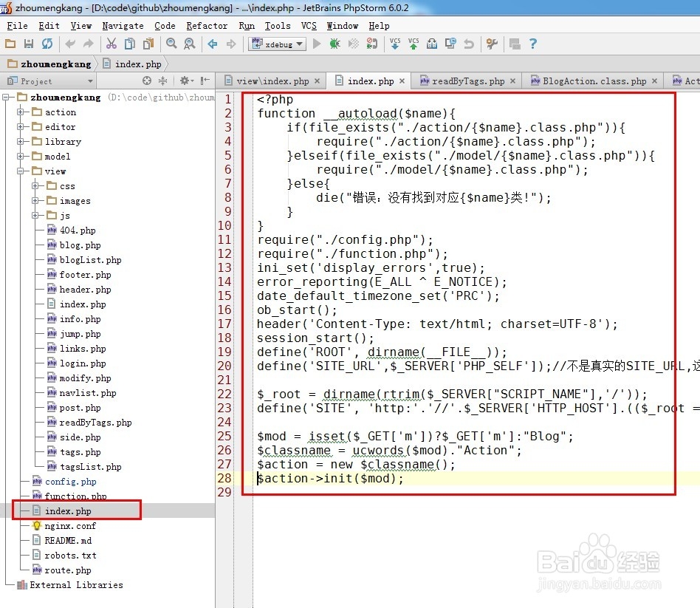Image resolution: width=700 pixels, height=608 pixels.
Task: Expand the editor folder
Action: point(21,127)
